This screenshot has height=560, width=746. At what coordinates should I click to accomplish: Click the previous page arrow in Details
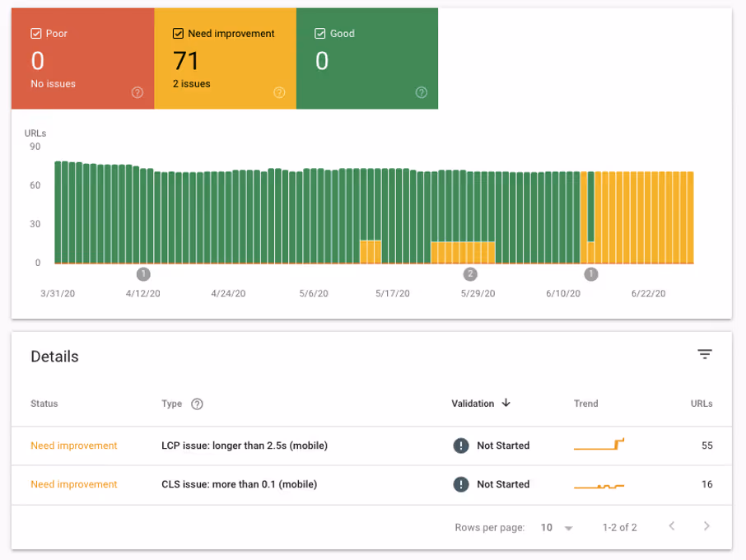tap(672, 526)
